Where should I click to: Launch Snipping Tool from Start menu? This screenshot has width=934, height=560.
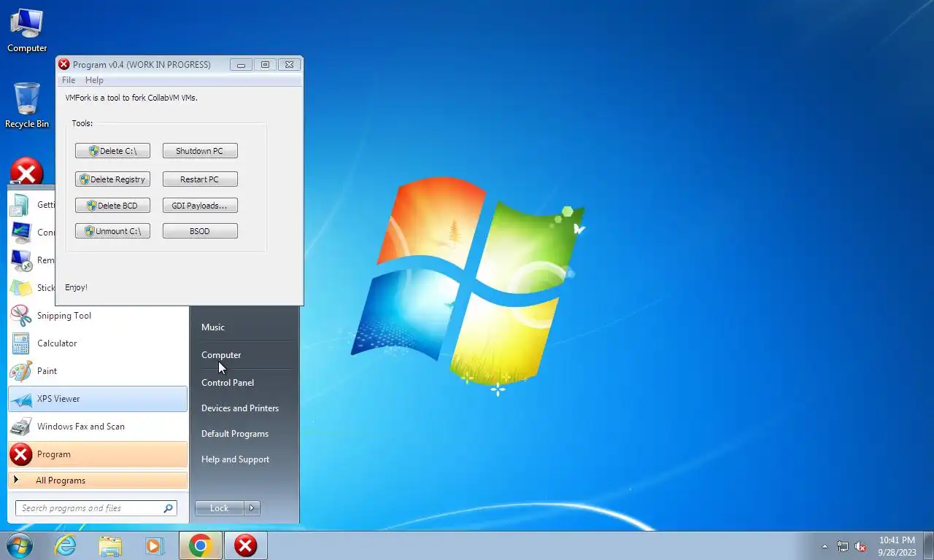pos(98,316)
